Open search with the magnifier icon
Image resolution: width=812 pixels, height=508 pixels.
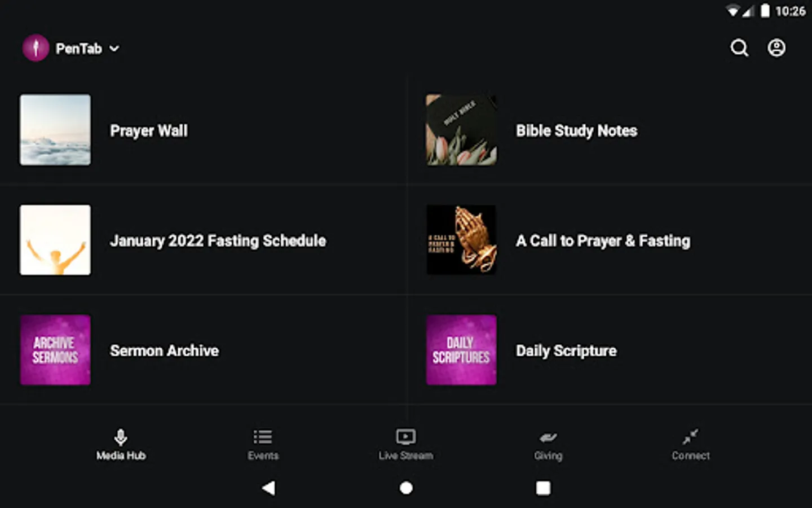739,48
